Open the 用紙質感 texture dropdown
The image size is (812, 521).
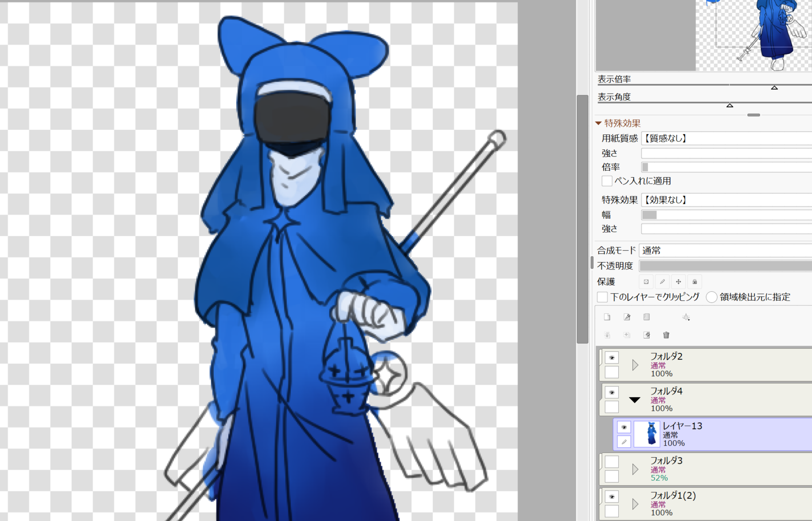726,138
